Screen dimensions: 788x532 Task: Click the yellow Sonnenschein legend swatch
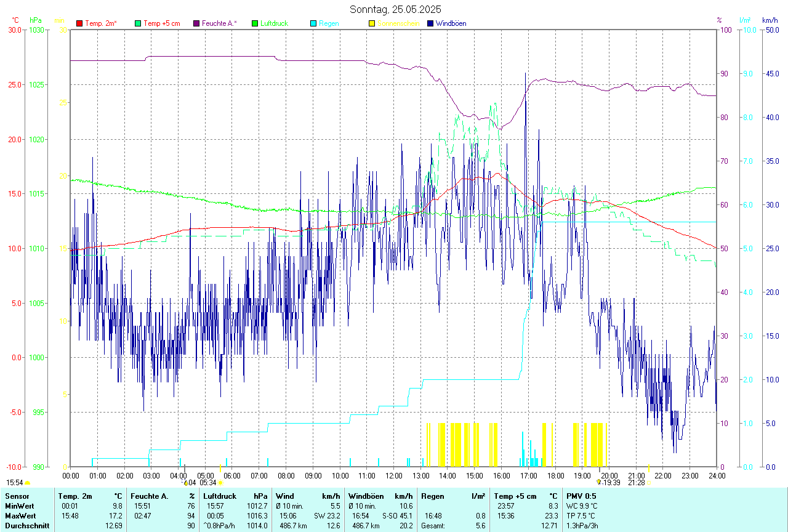click(372, 23)
